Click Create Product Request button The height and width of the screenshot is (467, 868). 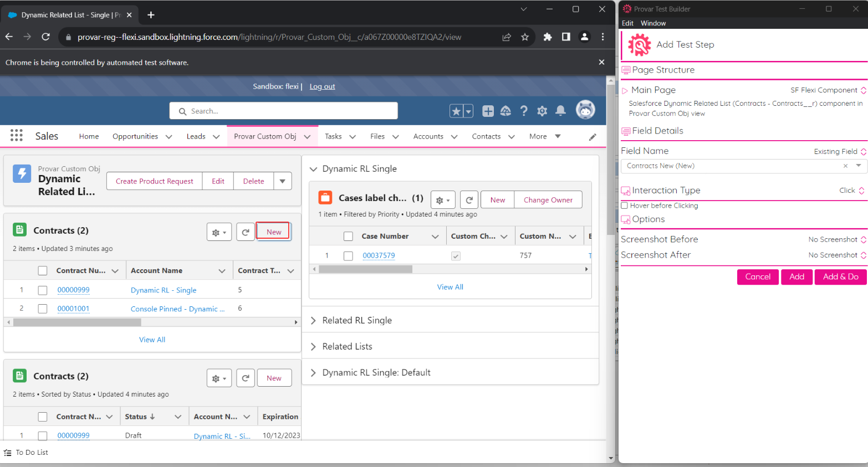155,181
